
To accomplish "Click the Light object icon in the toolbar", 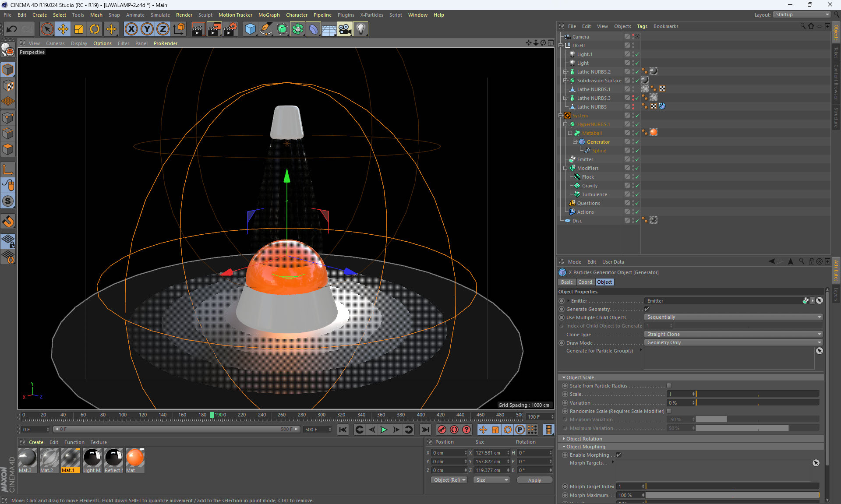I will [360, 29].
